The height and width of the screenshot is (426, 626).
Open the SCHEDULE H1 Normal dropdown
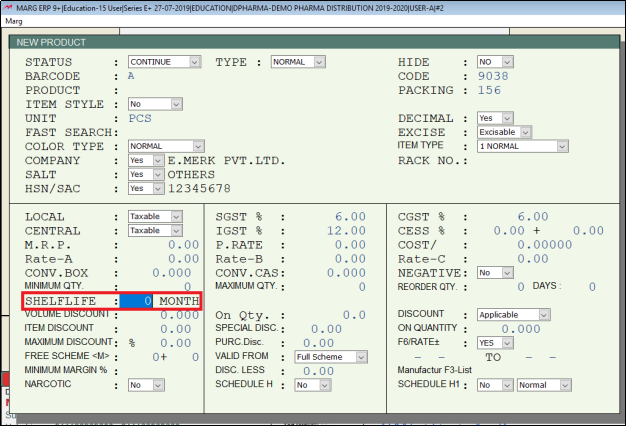(544, 385)
